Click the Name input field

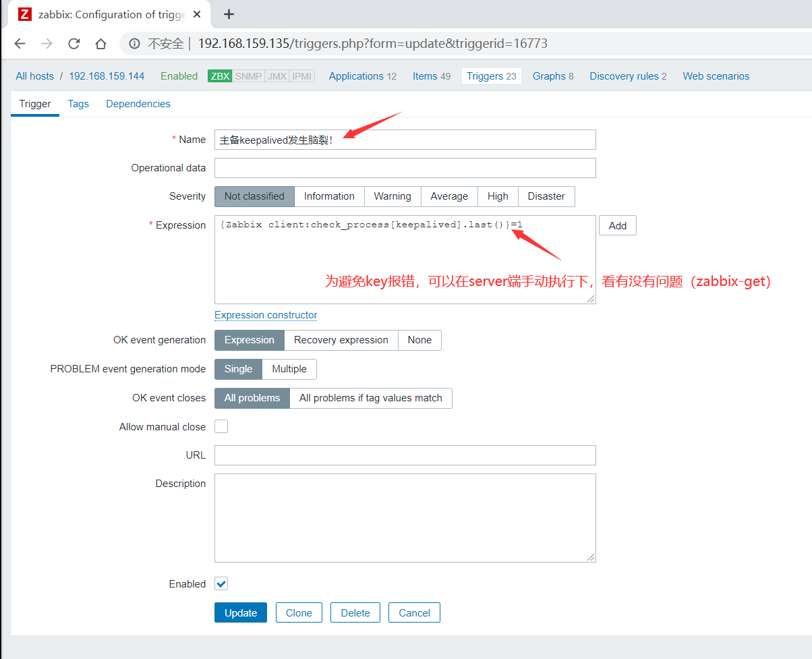pos(405,140)
